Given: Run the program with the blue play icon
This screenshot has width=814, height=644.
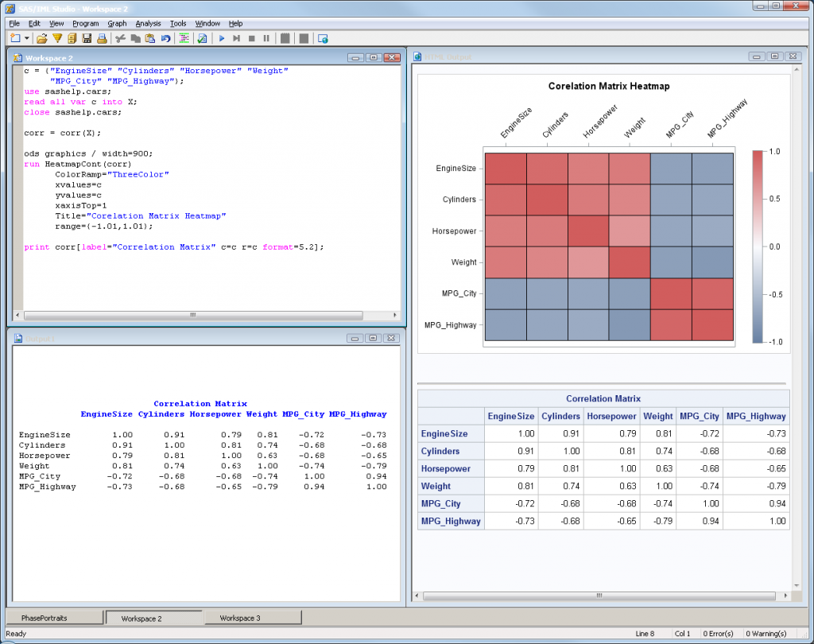Looking at the screenshot, I should click(x=221, y=37).
